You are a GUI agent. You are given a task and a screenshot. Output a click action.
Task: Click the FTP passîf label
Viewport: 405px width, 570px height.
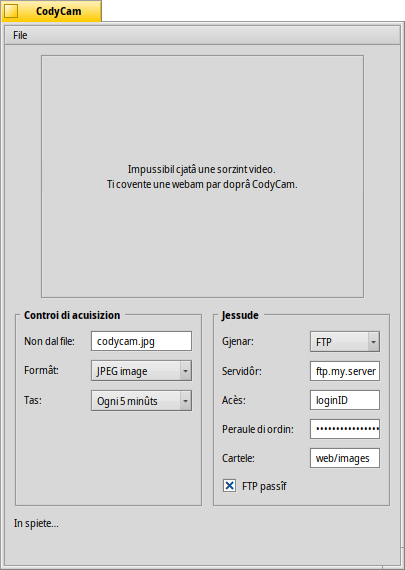(x=264, y=486)
